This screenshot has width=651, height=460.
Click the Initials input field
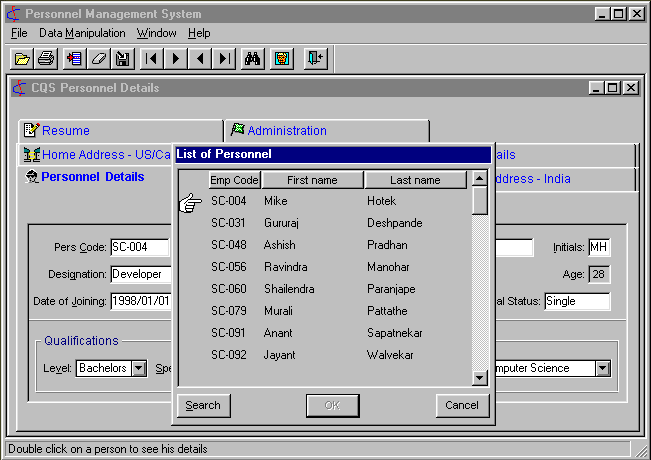598,247
